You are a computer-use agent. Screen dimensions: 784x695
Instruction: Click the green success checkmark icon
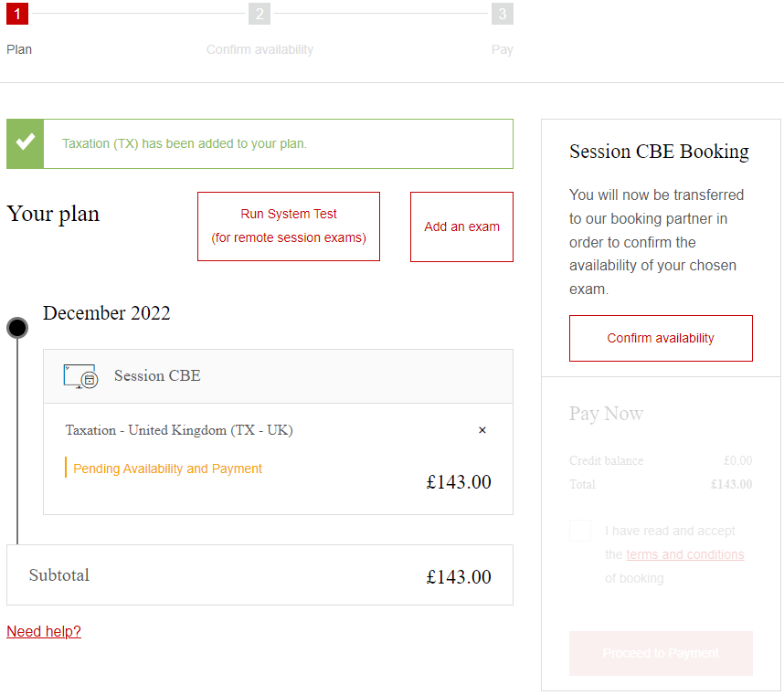click(26, 142)
